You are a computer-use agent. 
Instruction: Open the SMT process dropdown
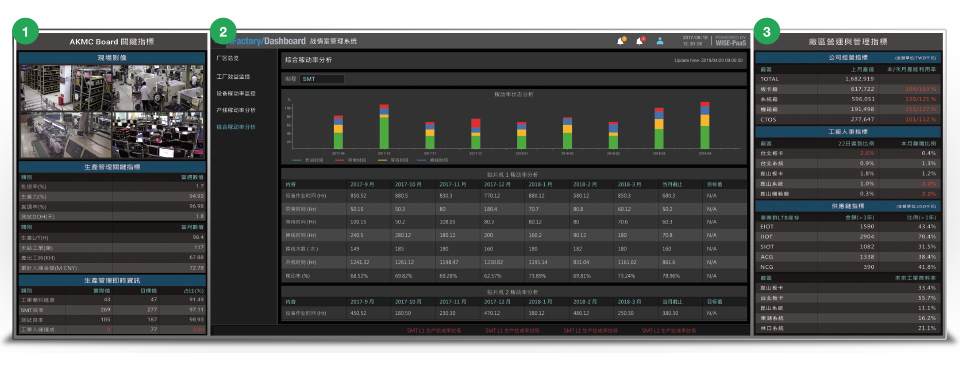pos(321,79)
